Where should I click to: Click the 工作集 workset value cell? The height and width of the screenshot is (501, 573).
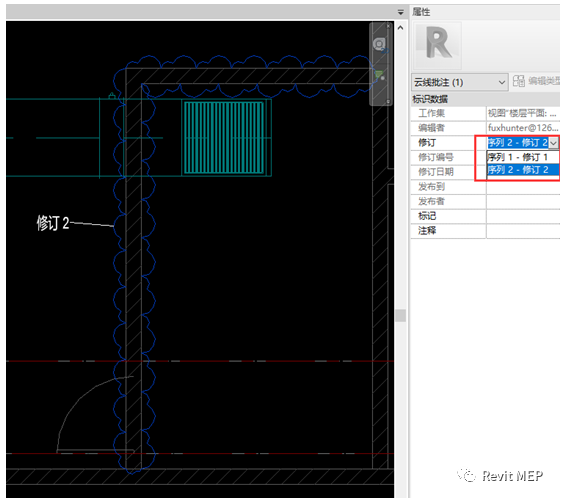click(x=523, y=114)
